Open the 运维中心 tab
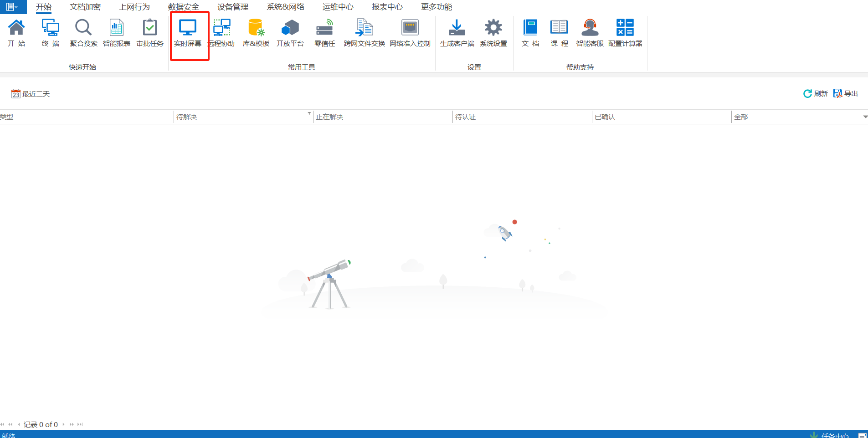Viewport: 868px width, 438px height. point(338,7)
